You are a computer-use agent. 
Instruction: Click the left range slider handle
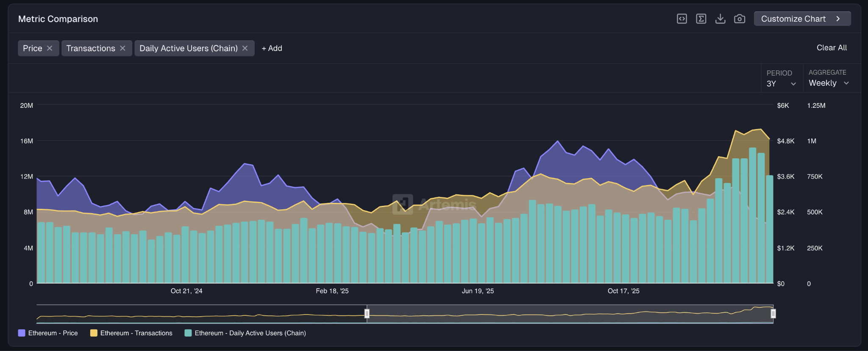(367, 314)
